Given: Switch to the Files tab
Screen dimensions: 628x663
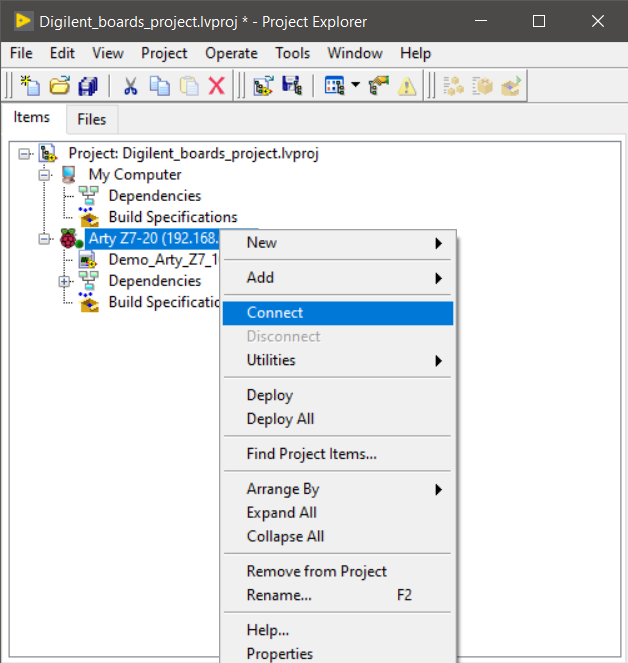Looking at the screenshot, I should pos(92,119).
